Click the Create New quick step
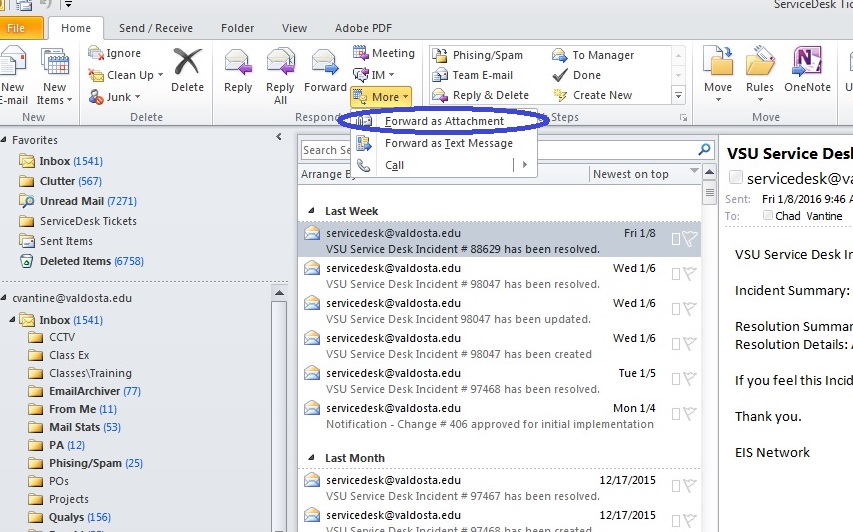Screen dimensions: 853x532 (592, 95)
